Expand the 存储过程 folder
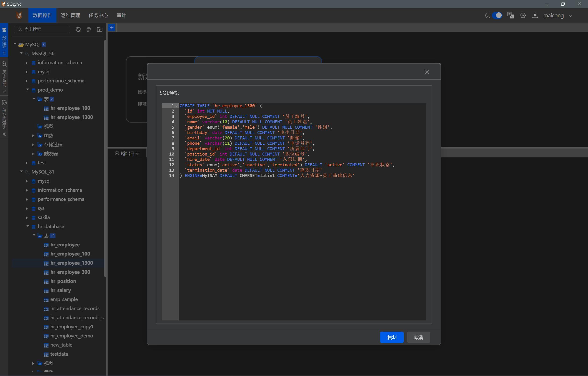 (x=33, y=145)
